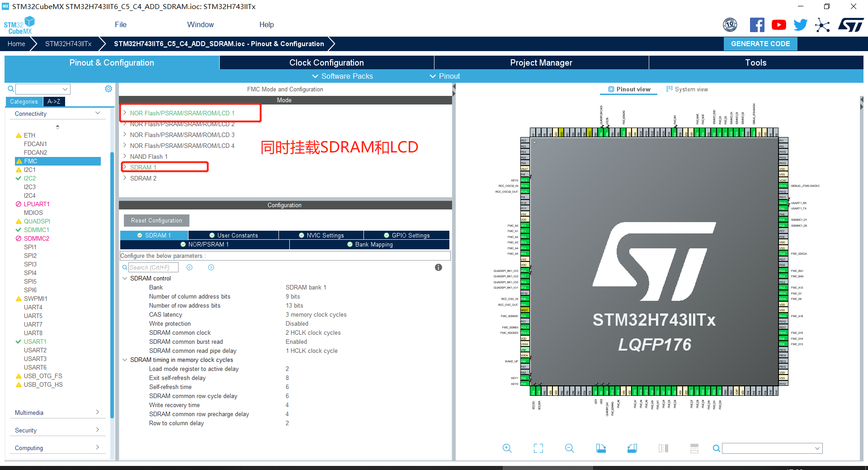Open the File menu

pos(121,24)
